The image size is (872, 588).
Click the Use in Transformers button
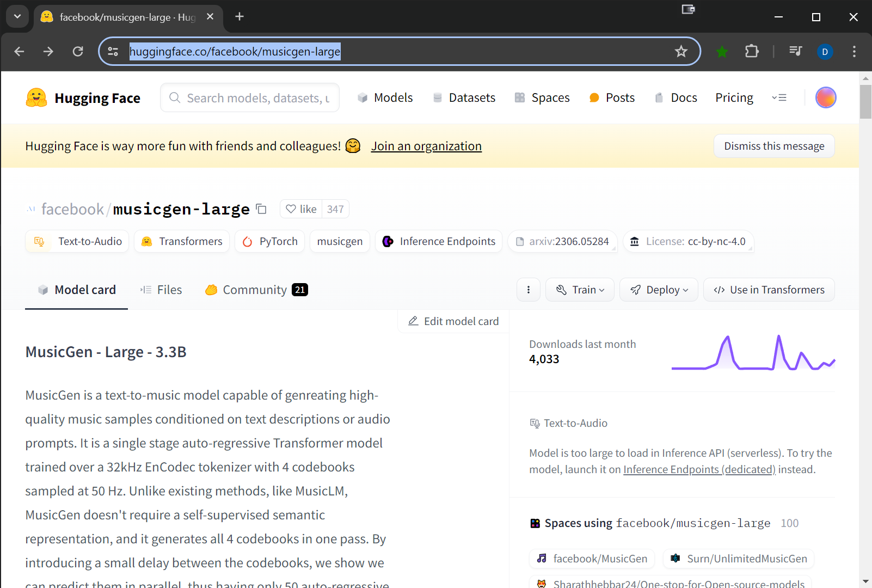click(x=769, y=290)
